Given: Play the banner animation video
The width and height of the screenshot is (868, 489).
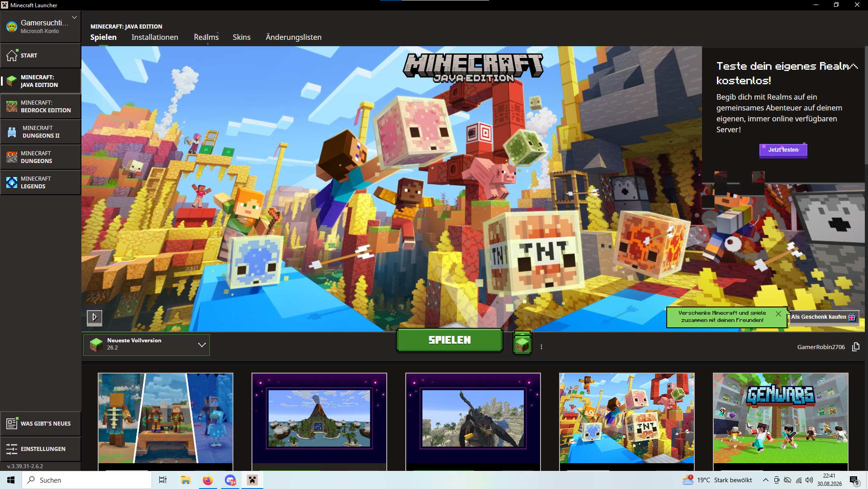Looking at the screenshot, I should (95, 317).
